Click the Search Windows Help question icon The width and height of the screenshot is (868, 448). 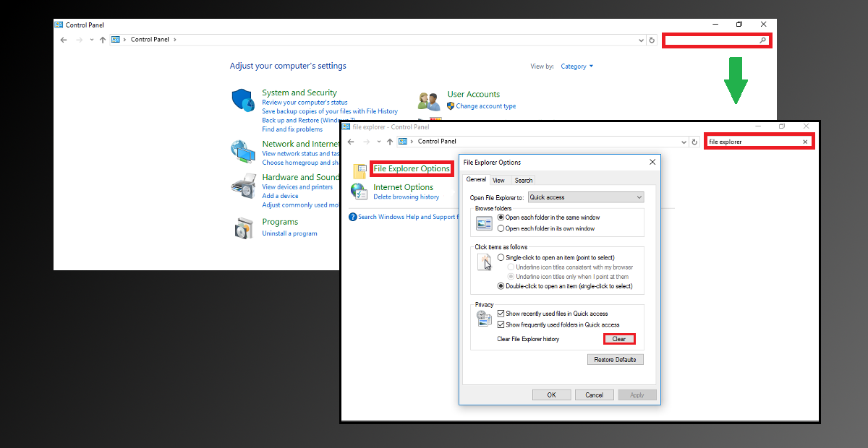(x=353, y=217)
